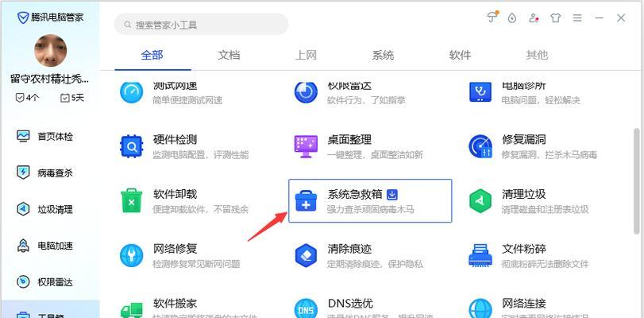Click the 修复漏洞 title text
Screen dimensions: 644x318
[x=523, y=139]
